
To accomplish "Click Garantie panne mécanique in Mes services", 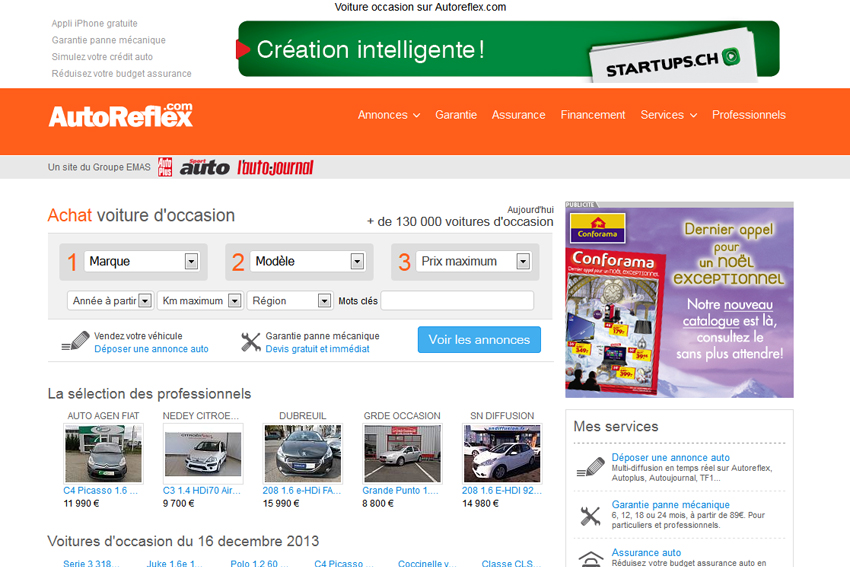I will [x=671, y=505].
